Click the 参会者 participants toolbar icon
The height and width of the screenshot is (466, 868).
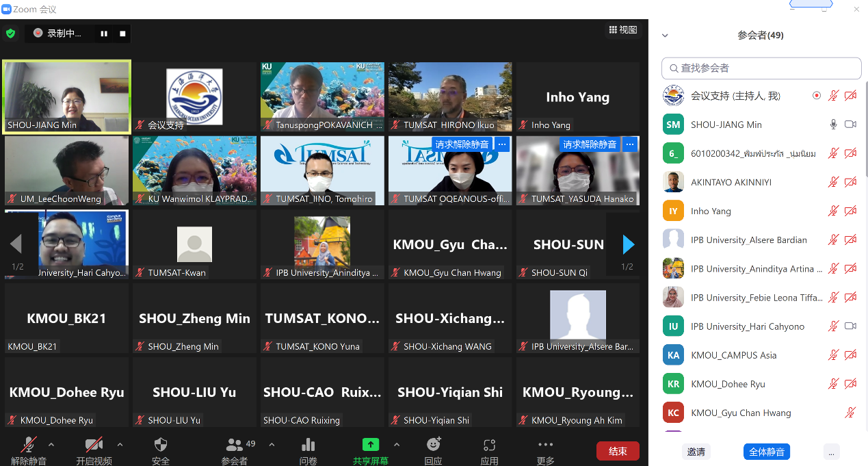(235, 445)
